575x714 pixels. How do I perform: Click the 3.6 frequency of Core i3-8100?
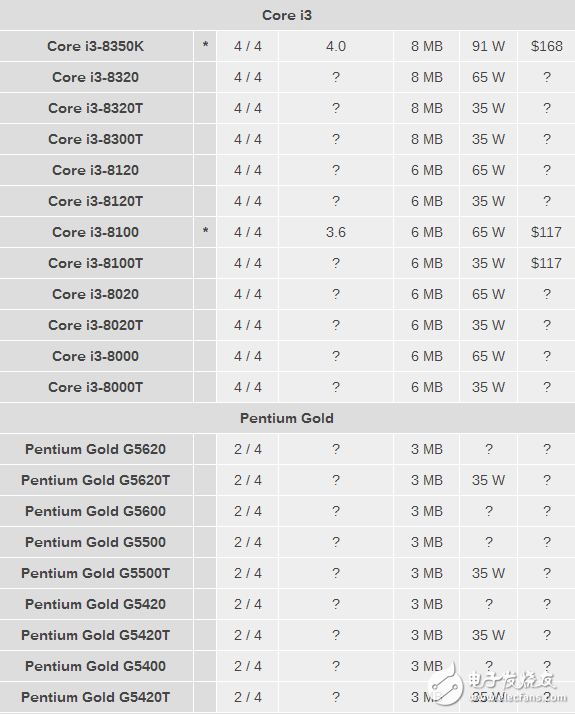point(336,232)
